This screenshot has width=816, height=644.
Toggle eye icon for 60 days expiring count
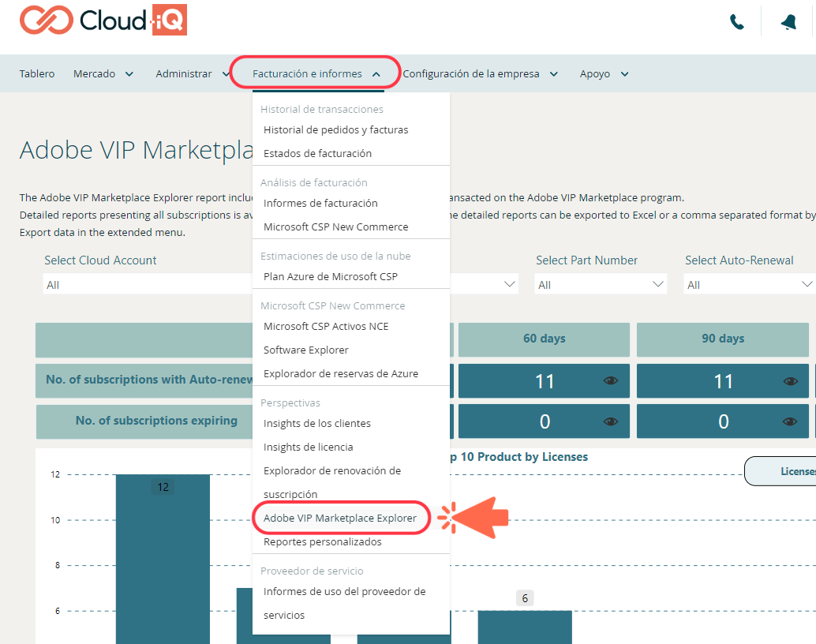(x=611, y=421)
